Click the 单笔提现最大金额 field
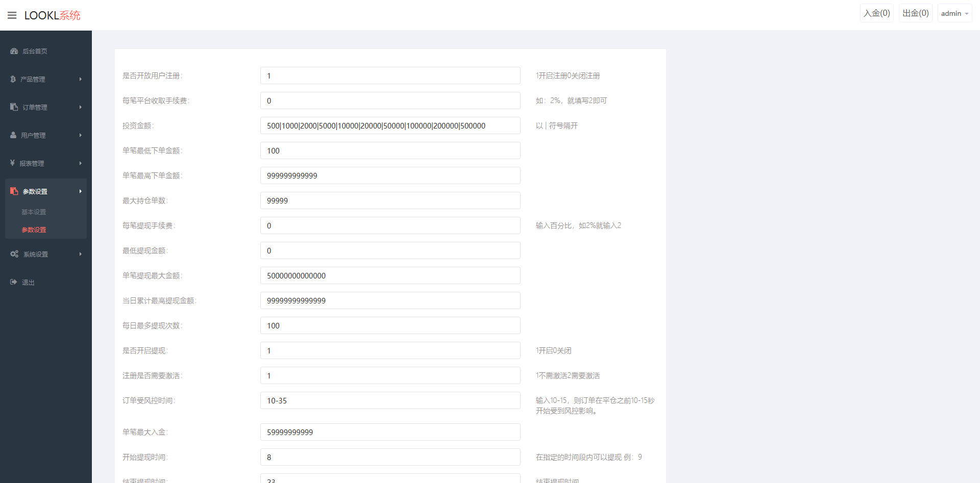This screenshot has height=483, width=980. pyautogui.click(x=390, y=275)
